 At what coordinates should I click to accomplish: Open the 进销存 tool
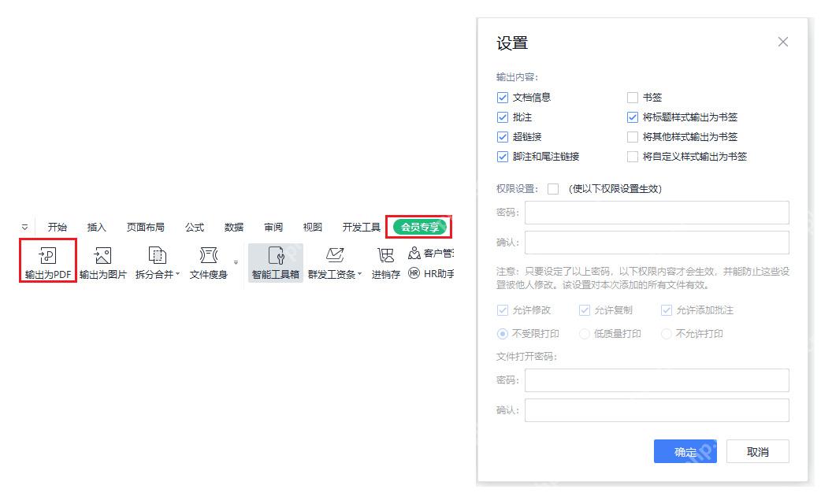[386, 263]
